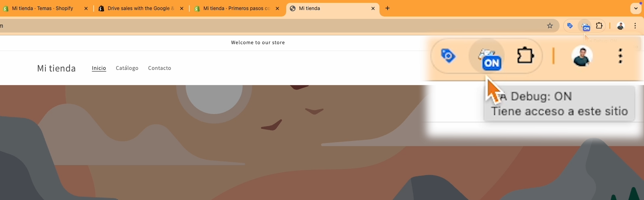Open the Catálogo navigation link
Screen dimensions: 644x200
click(x=127, y=68)
